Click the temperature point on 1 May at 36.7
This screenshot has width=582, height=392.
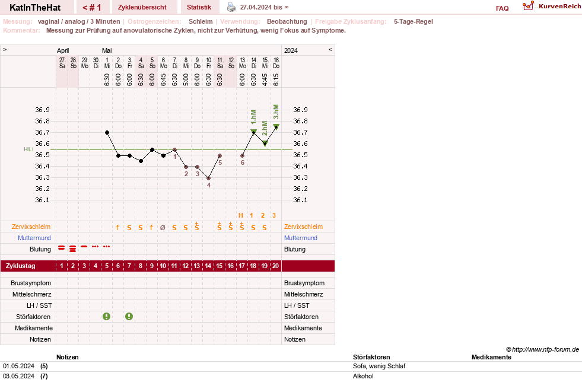[107, 132]
